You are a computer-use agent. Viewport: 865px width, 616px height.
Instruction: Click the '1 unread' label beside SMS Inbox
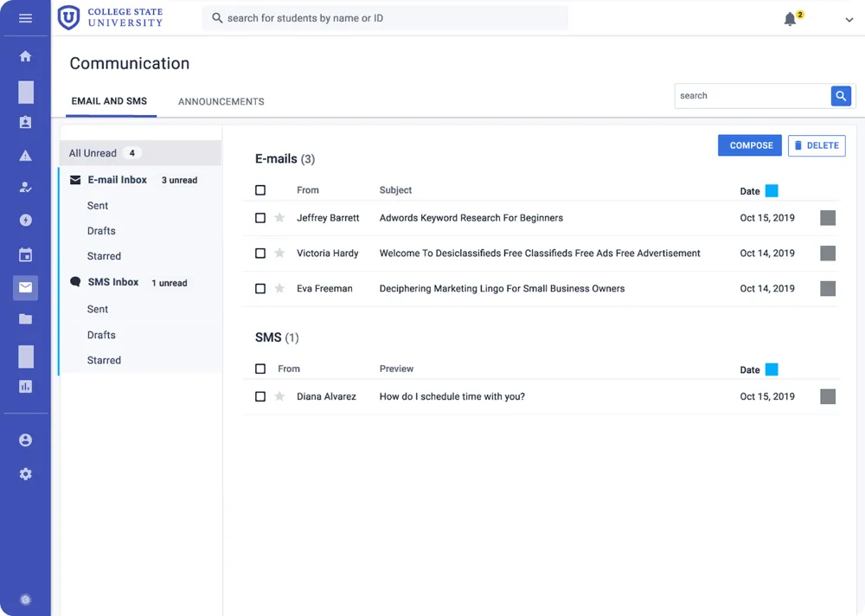tap(170, 283)
